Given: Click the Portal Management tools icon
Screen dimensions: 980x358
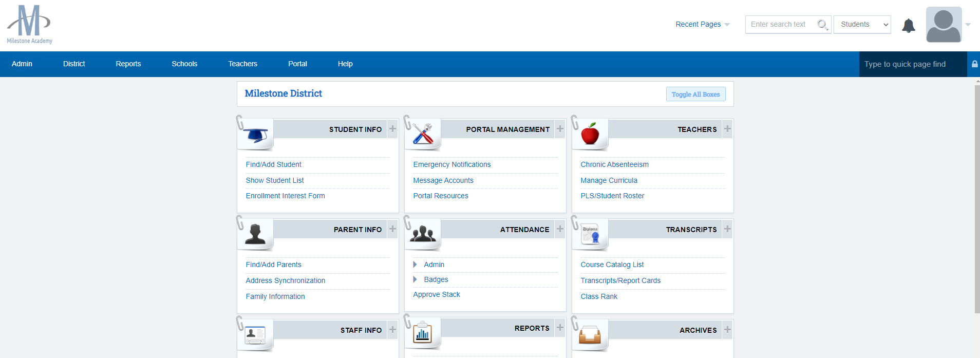Looking at the screenshot, I should click(x=423, y=135).
